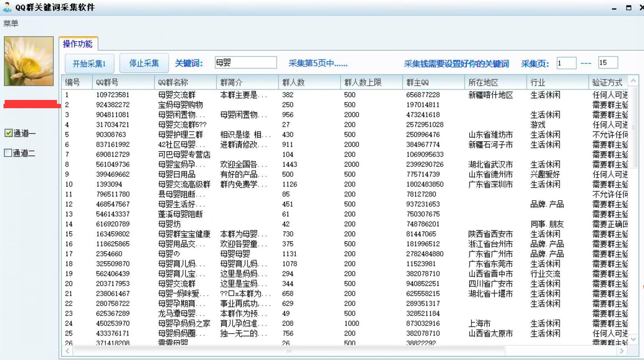644x360 pixels.
Task: Click the 群人数上限 column header
Action: [x=372, y=82]
